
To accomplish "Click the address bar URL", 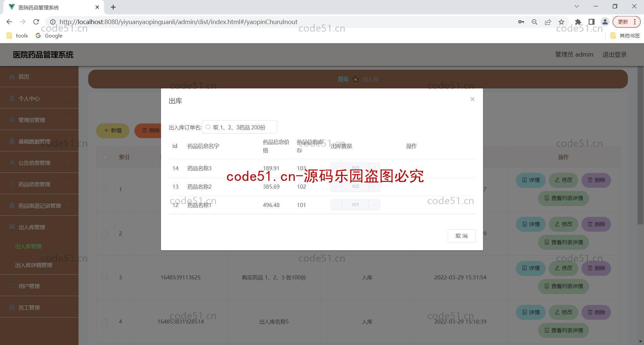I will click(178, 22).
